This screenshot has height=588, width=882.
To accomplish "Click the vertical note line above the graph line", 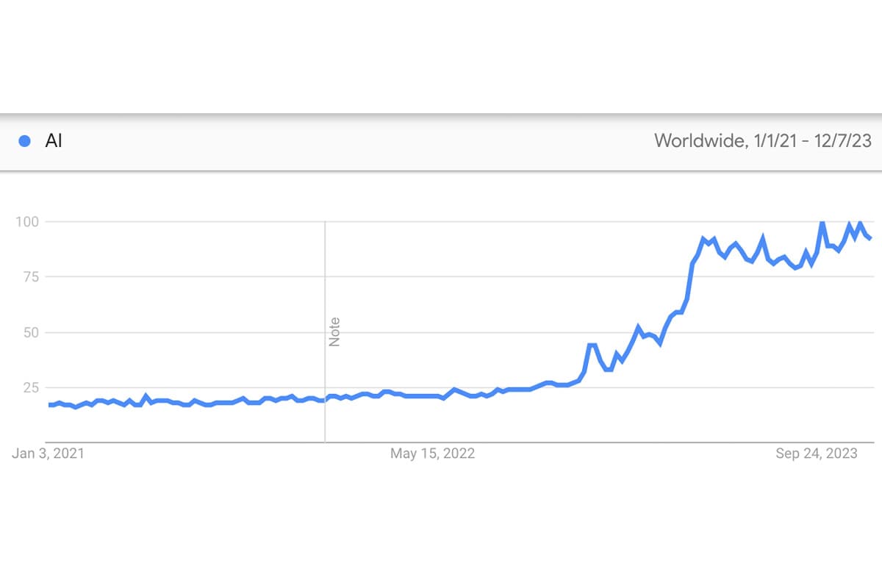I will (325, 294).
